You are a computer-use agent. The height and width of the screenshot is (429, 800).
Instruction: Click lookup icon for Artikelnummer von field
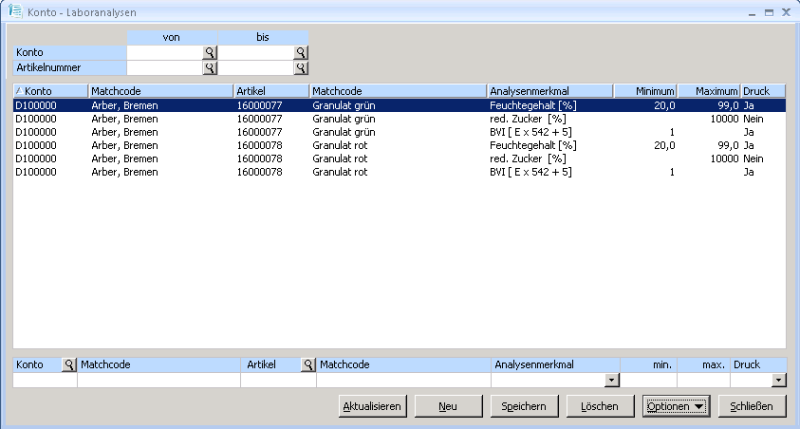click(x=210, y=68)
